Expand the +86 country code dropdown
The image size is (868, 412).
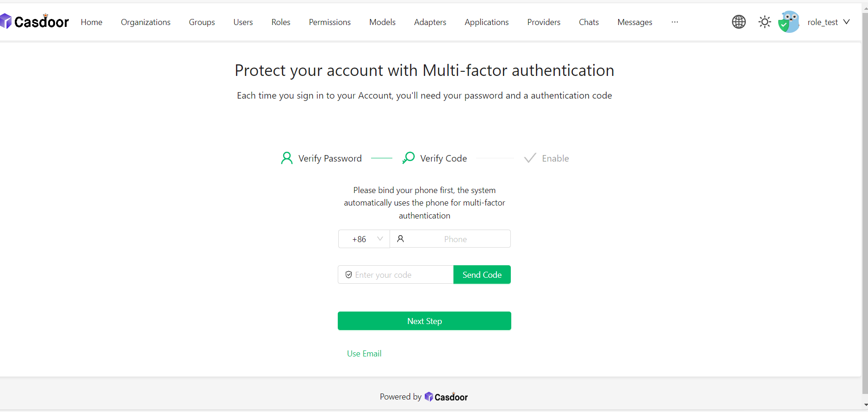[364, 239]
